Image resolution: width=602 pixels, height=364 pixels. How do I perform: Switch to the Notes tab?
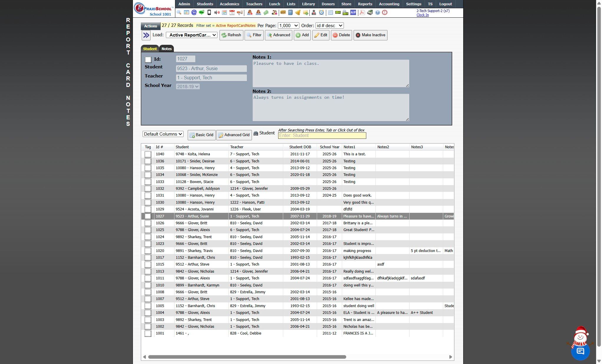(166, 49)
